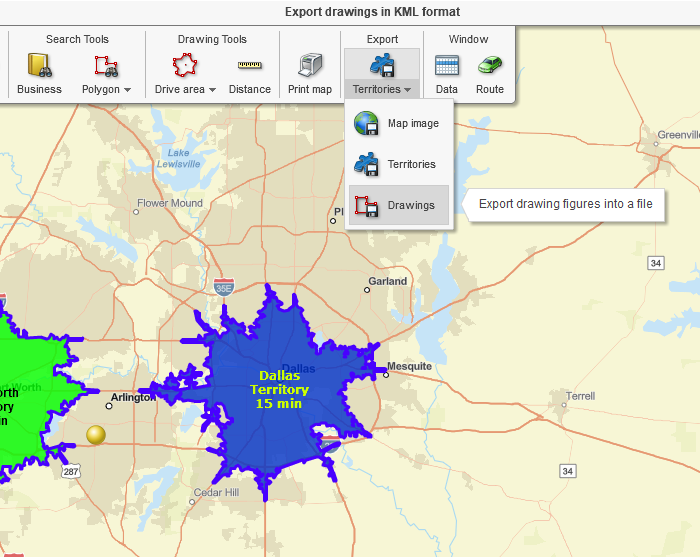Click the Print map printer icon
700x557 pixels.
310,65
